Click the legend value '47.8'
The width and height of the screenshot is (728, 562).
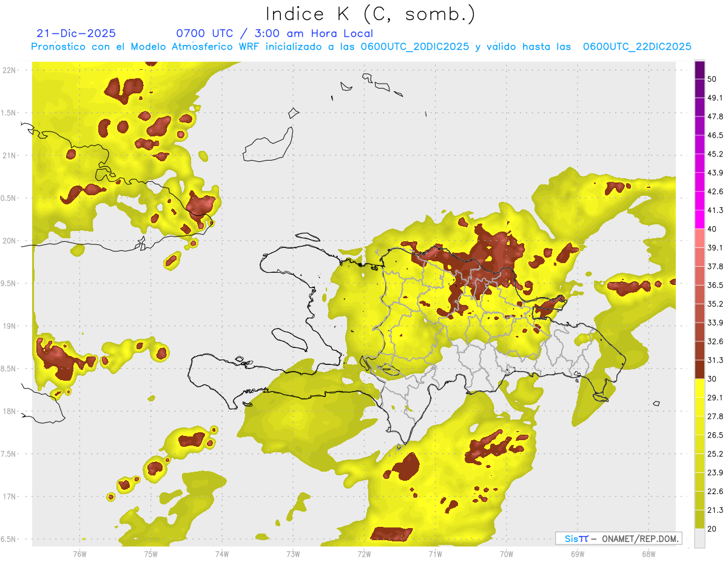[715, 116]
